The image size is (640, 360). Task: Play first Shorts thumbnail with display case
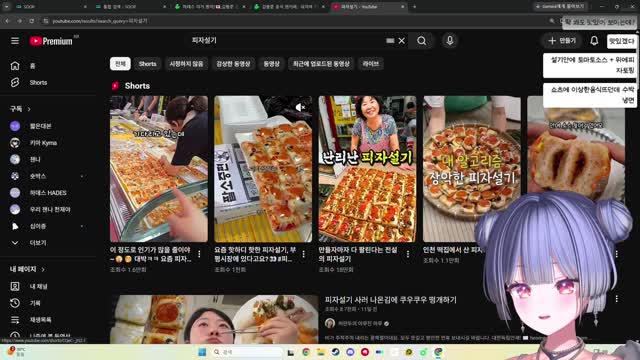158,169
